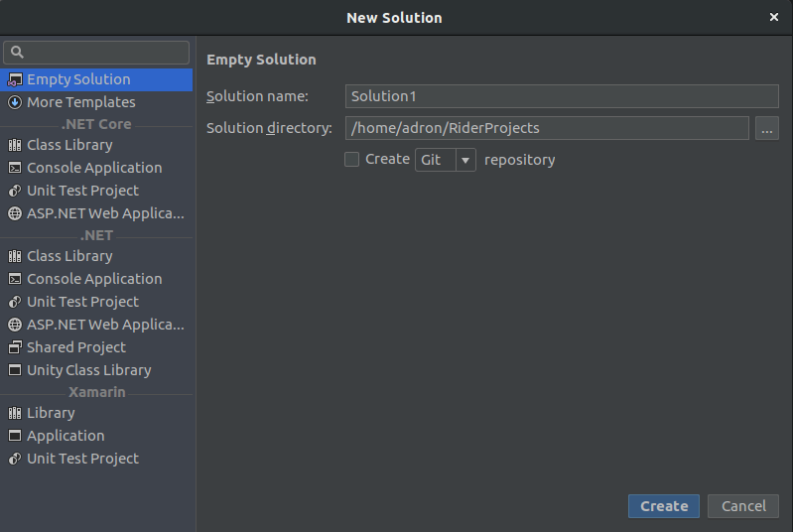Click the .NET Core Class Library icon

[15, 145]
